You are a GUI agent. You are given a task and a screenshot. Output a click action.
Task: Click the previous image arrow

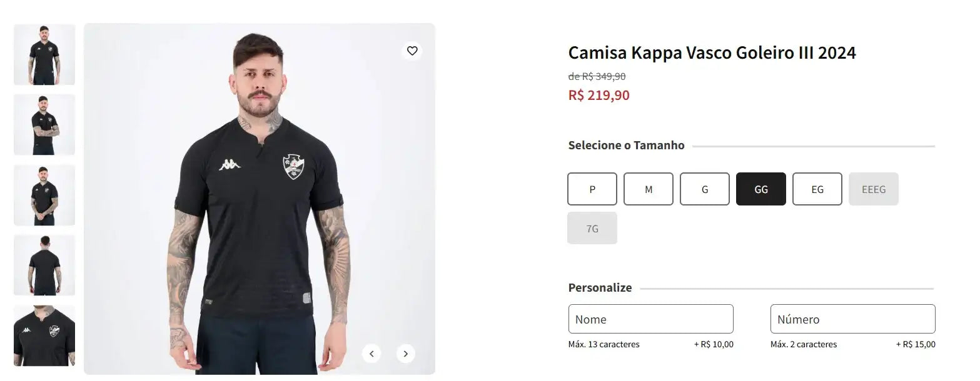371,353
